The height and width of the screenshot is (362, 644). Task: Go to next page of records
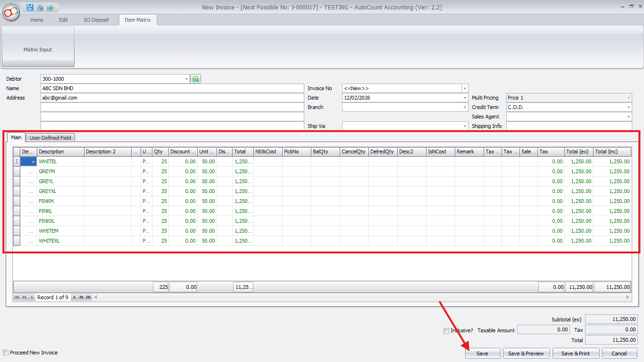81,297
